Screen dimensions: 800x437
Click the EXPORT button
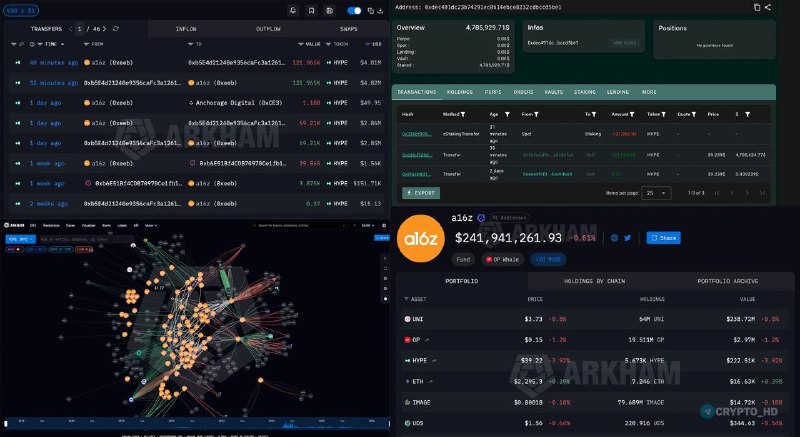[x=421, y=193]
